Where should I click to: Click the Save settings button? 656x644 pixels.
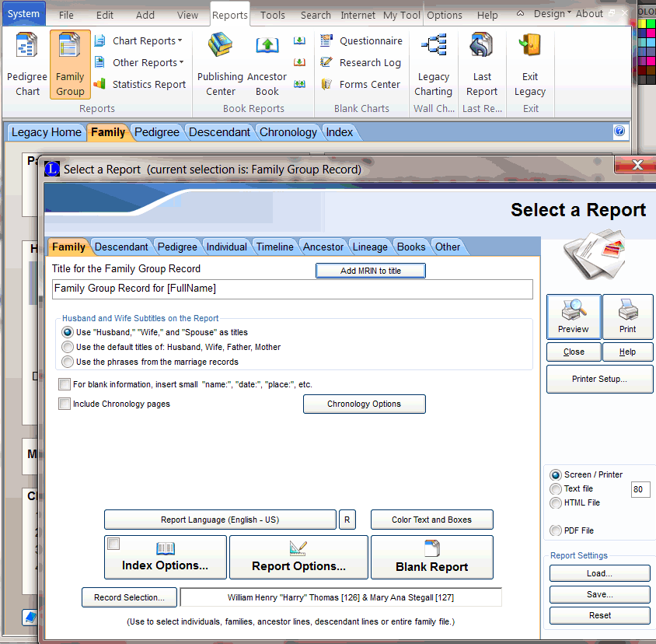click(599, 594)
